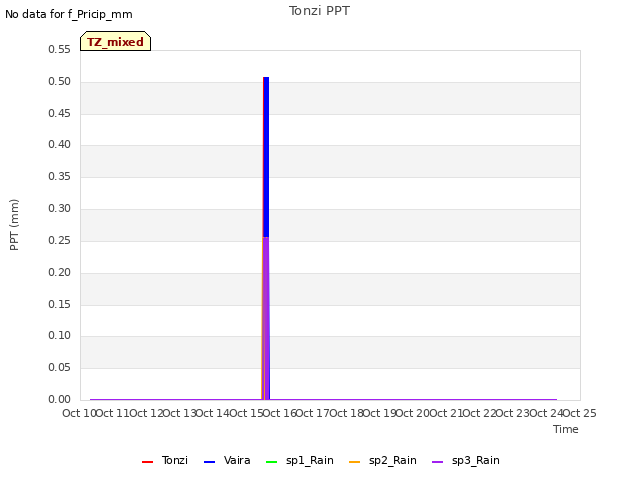This screenshot has height=480, width=640.
Task: Click the 'No data for f_Pricip_mm' message
Action: [69, 14]
